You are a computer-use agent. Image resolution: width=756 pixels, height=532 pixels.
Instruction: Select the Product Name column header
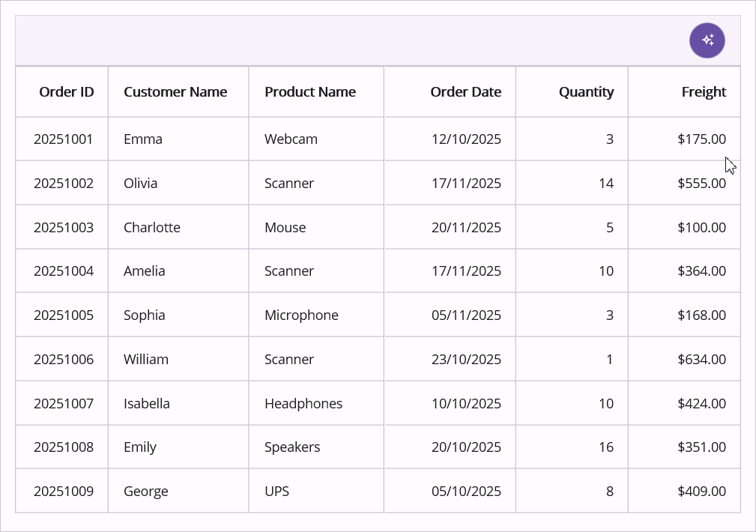pos(310,92)
